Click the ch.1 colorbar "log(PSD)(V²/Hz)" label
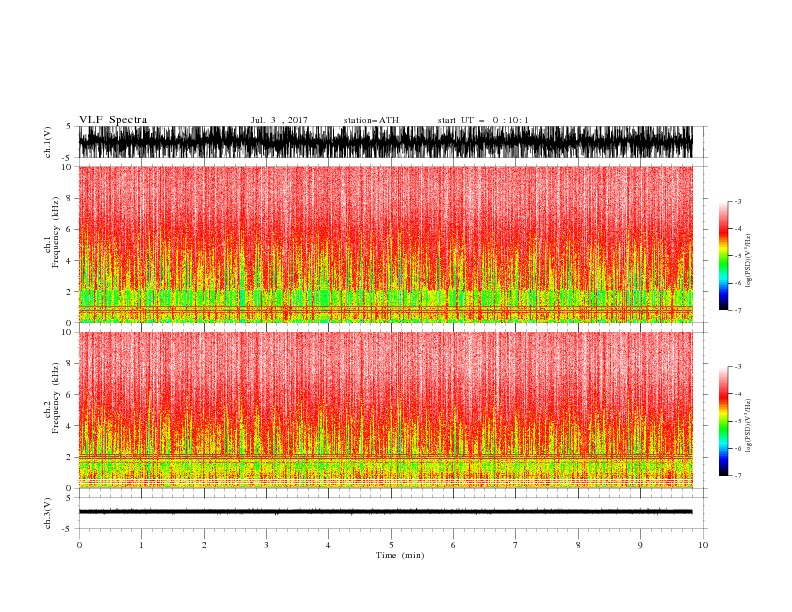792x612 pixels. pyautogui.click(x=748, y=261)
